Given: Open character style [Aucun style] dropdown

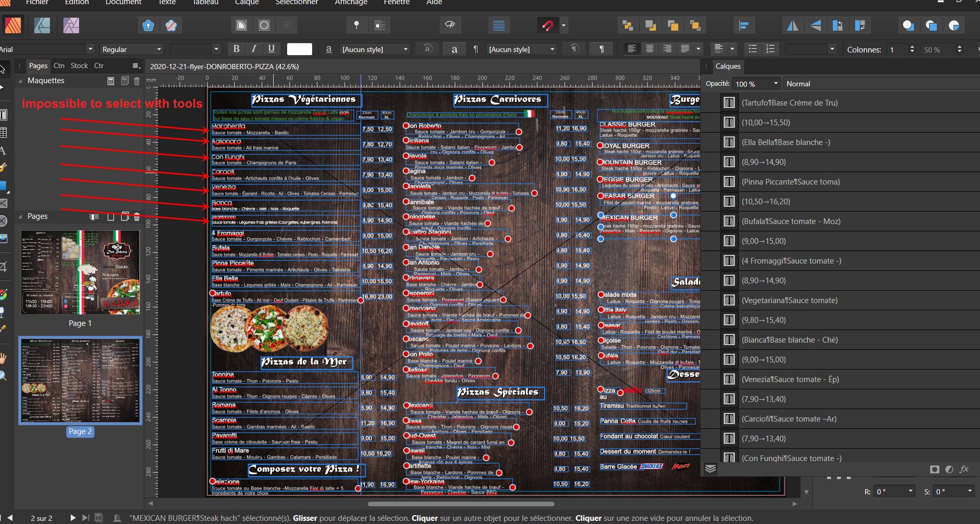Looking at the screenshot, I should (375, 49).
